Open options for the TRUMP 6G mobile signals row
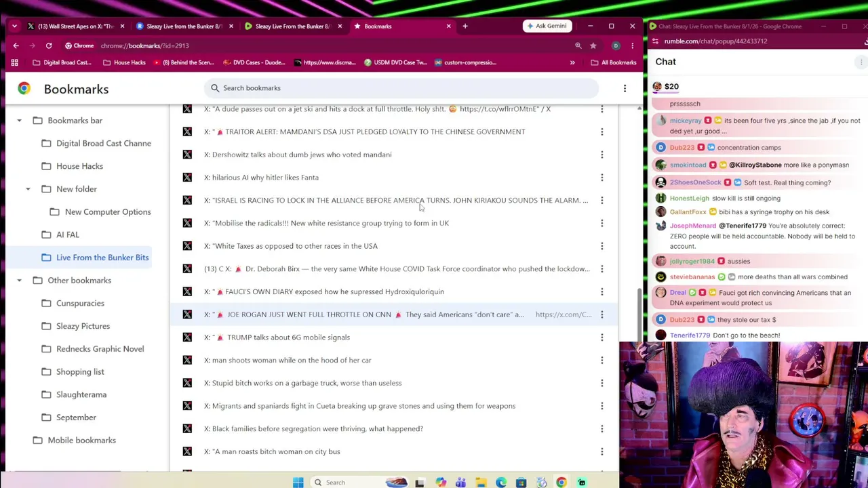Viewport: 868px width, 488px height. pyautogui.click(x=601, y=338)
